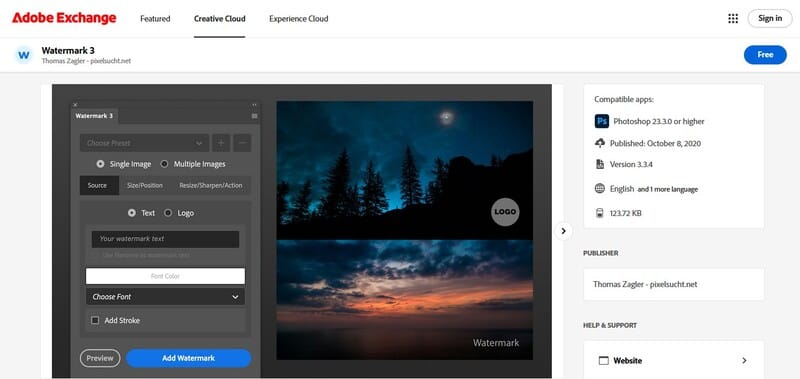Click 'Published: October 8, 2020' text

coord(655,143)
